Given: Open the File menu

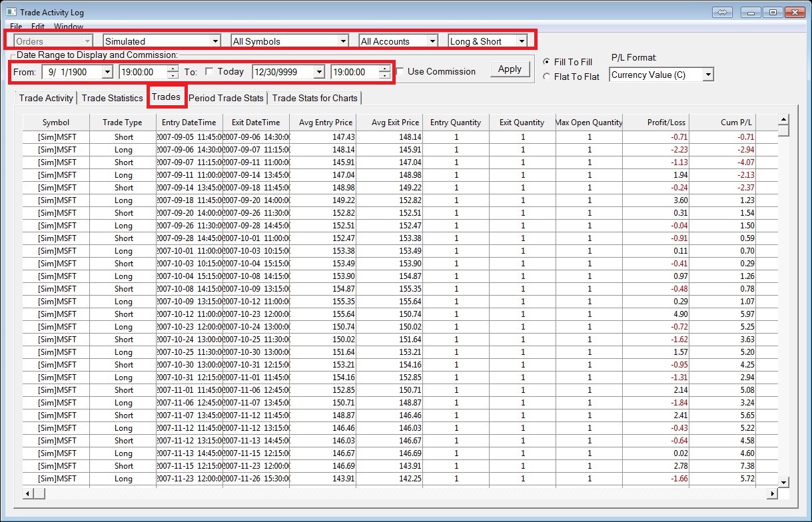Looking at the screenshot, I should pos(16,27).
